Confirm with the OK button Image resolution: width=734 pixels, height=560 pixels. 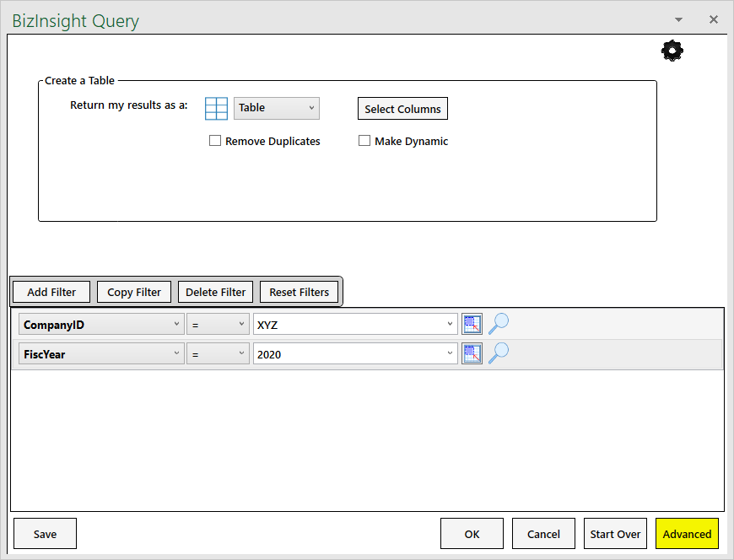[472, 533]
